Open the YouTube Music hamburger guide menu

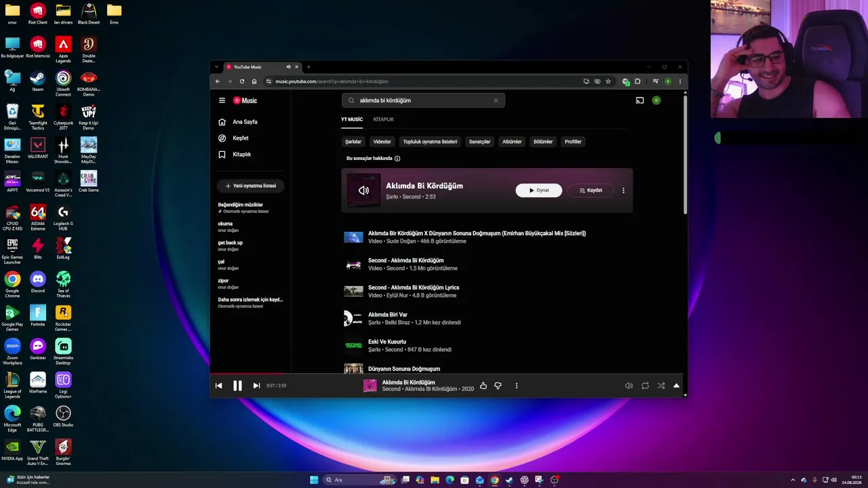222,100
